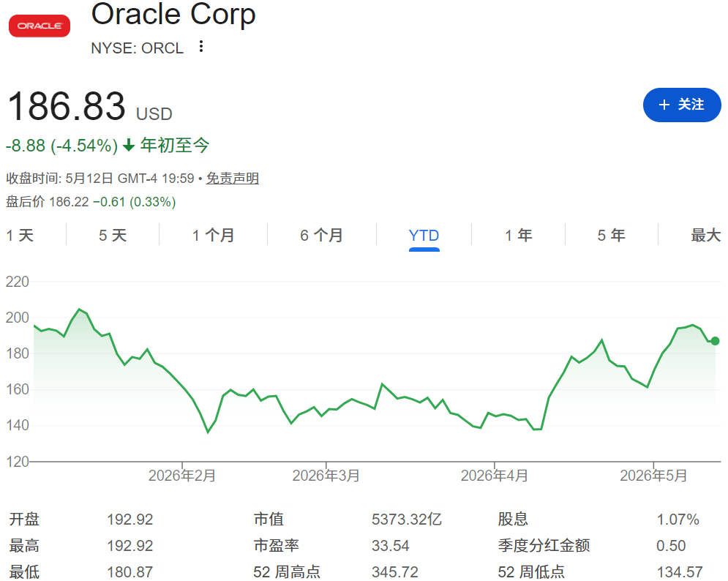Screen dimensions: 728x581
Task: Click the 最低 value 180.87
Action: tap(130, 572)
